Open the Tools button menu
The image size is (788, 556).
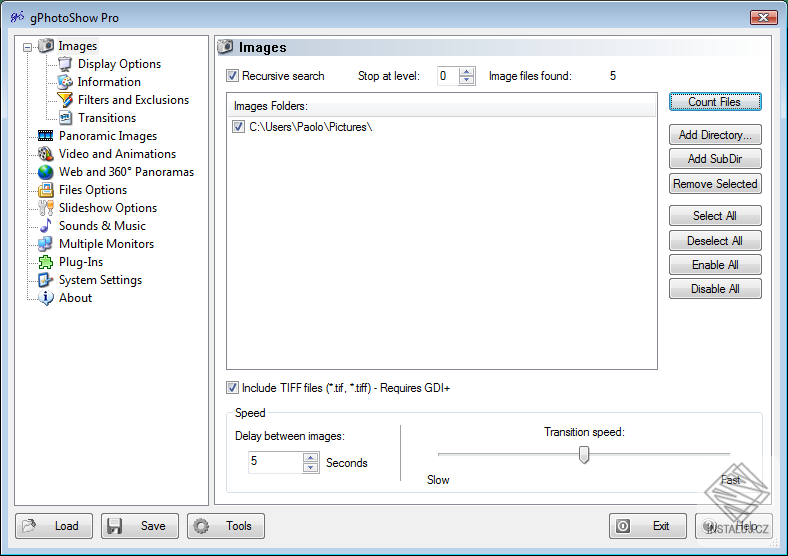click(226, 526)
